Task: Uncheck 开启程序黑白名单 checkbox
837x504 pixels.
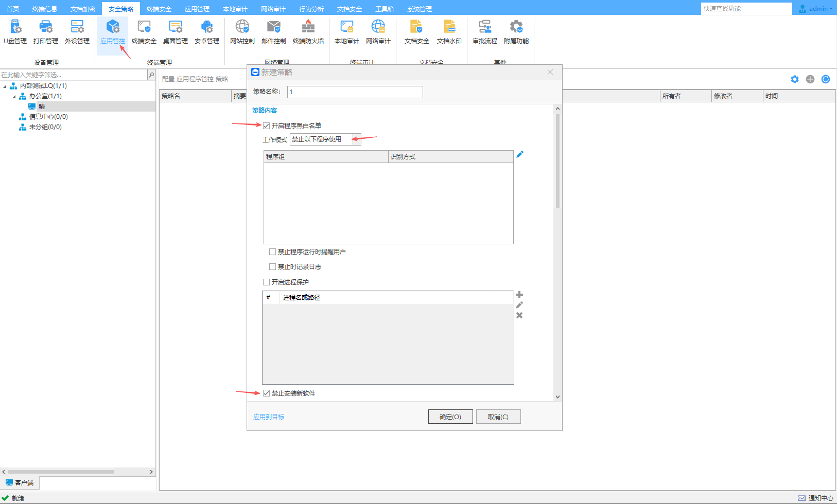Action: [x=267, y=125]
